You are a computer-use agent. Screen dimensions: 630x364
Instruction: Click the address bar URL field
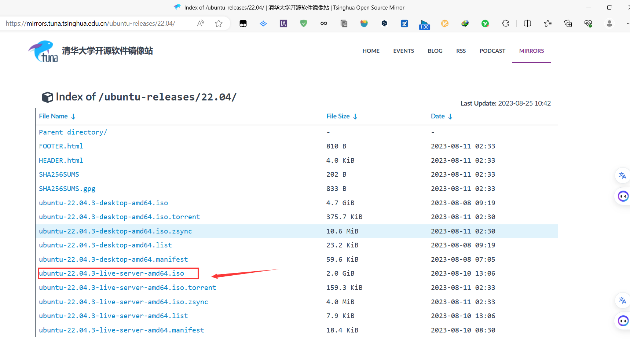coord(90,23)
